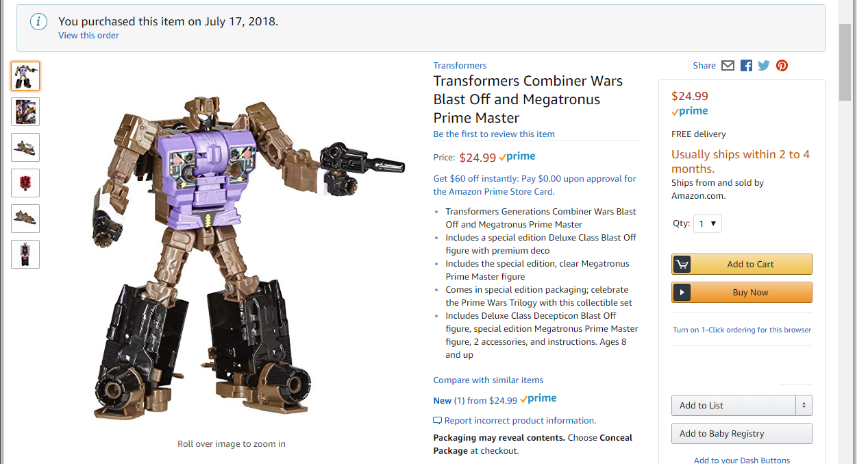
Task: Select the red figure thumbnail
Action: click(x=25, y=183)
